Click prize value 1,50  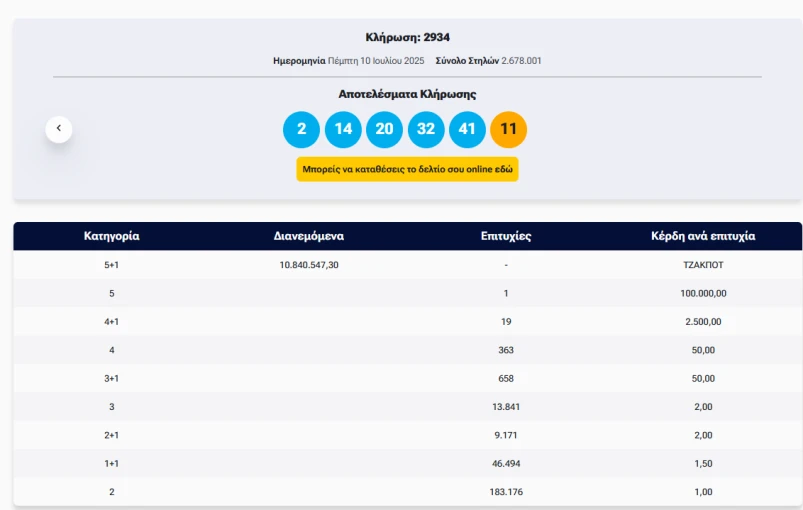tap(703, 463)
